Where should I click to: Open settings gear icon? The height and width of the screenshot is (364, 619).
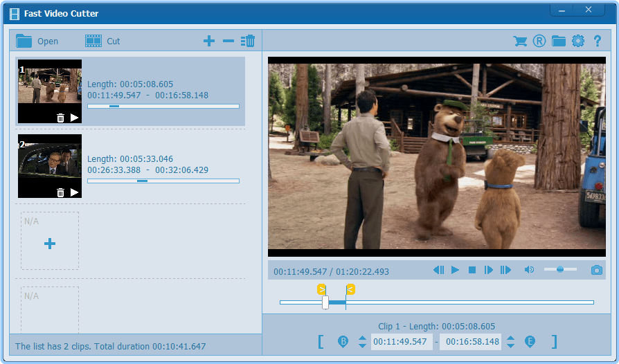pos(578,41)
